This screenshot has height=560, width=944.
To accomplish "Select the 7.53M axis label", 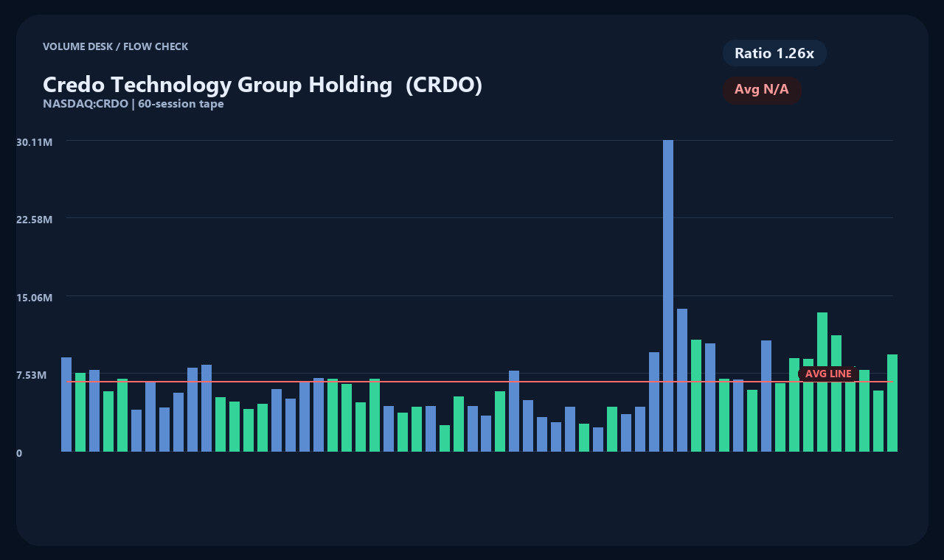I will tap(32, 375).
